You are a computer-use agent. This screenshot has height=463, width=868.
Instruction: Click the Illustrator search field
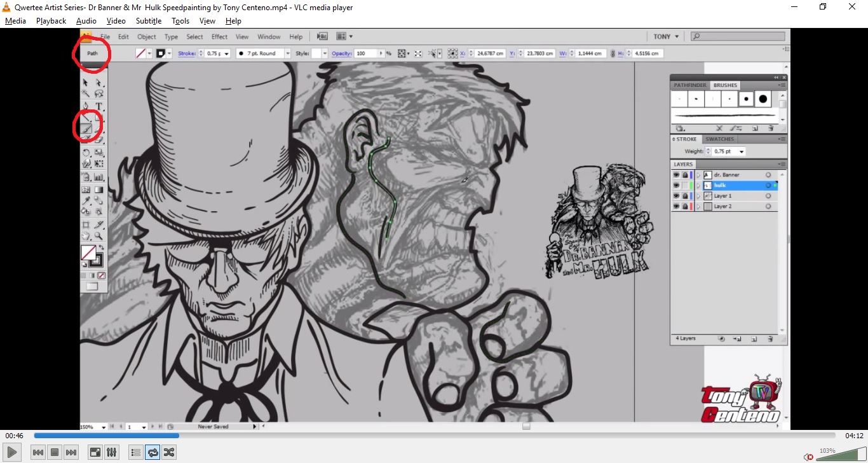pyautogui.click(x=738, y=37)
